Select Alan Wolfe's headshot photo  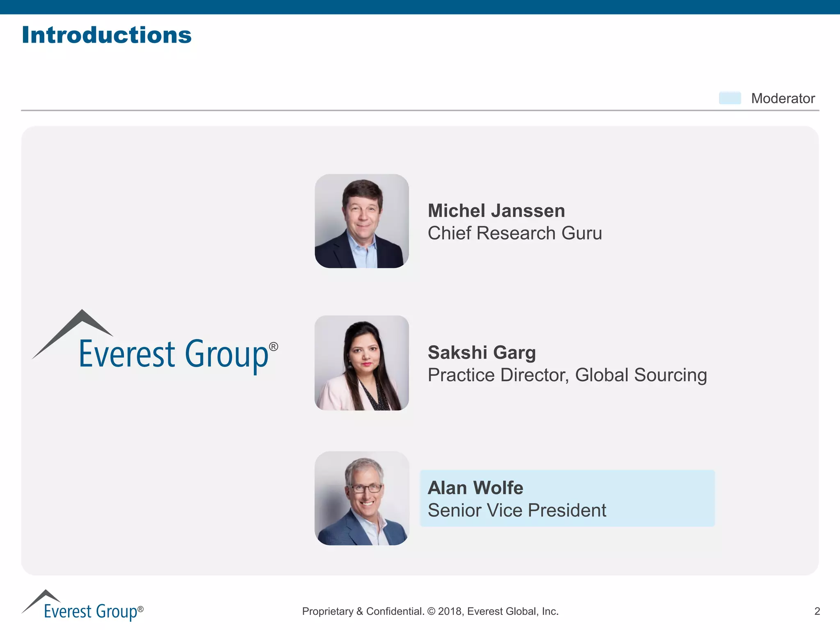pos(362,498)
